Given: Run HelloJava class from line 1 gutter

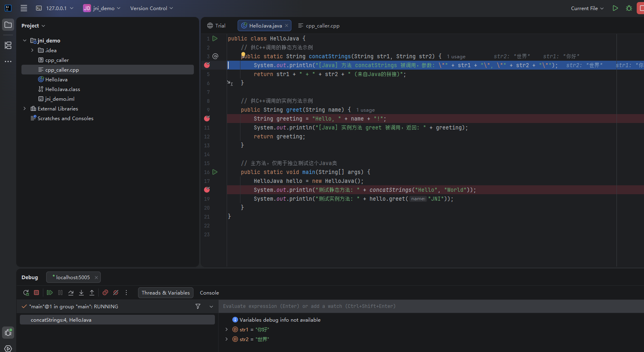Looking at the screenshot, I should click(215, 38).
